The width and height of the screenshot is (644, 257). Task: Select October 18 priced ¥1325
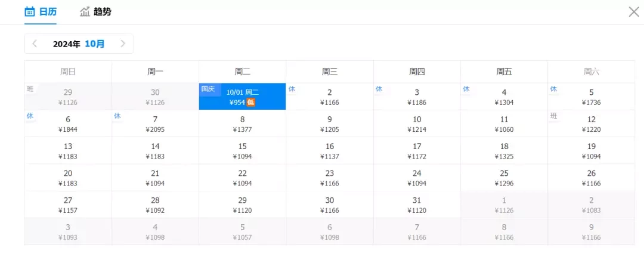504,151
